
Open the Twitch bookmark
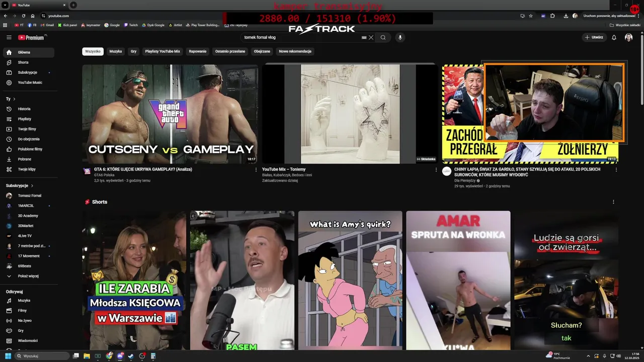click(x=131, y=25)
